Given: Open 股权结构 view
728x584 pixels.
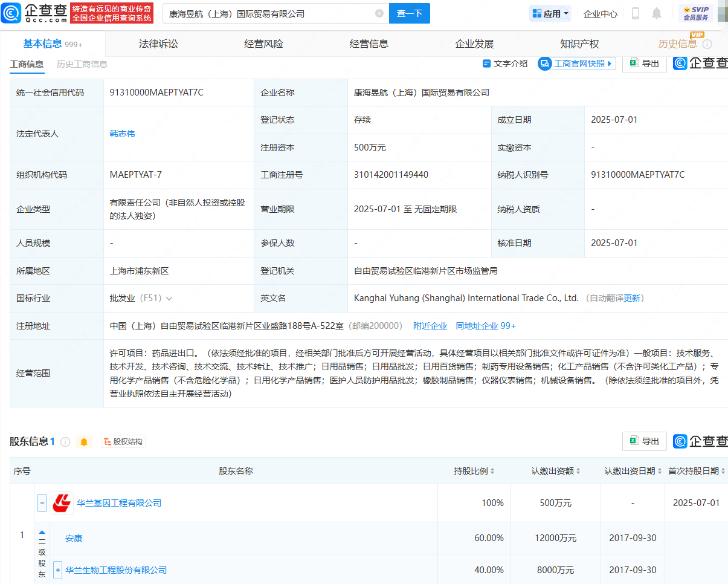Looking at the screenshot, I should click(x=123, y=442).
